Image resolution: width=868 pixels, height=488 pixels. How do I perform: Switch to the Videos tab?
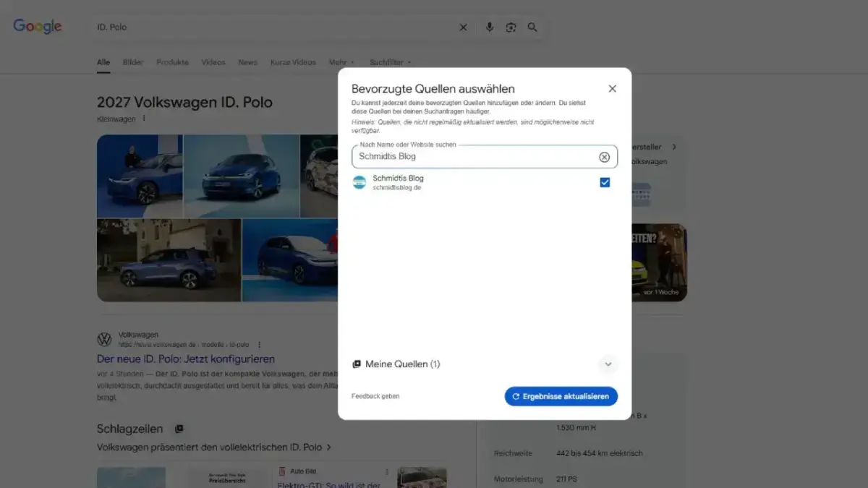click(213, 62)
